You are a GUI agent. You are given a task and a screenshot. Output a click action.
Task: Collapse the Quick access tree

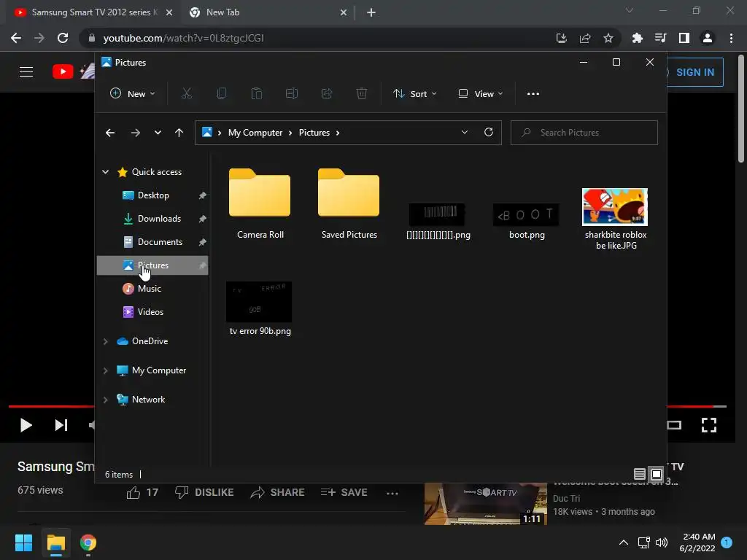[105, 172]
